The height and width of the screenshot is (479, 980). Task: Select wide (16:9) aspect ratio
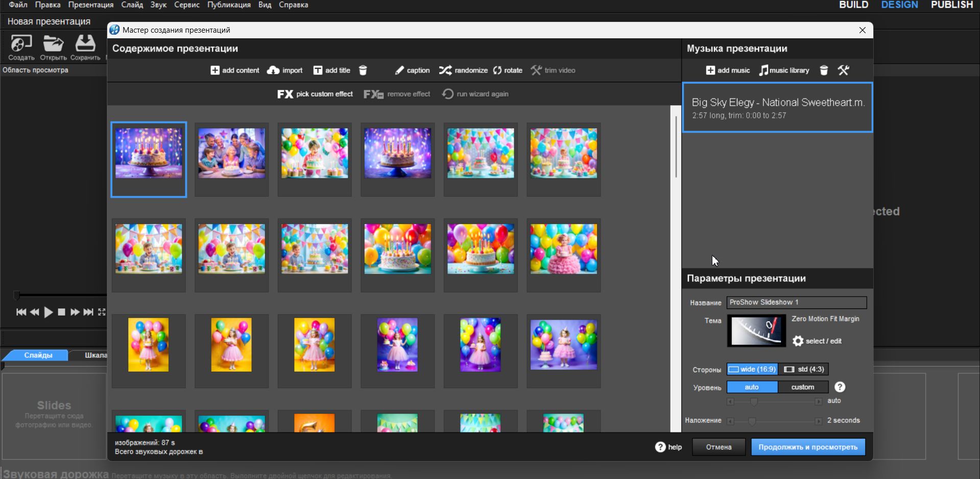pos(752,369)
